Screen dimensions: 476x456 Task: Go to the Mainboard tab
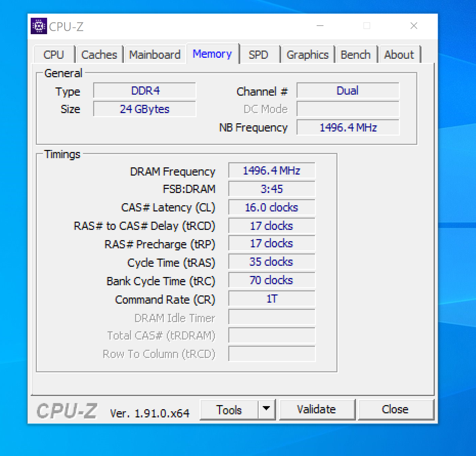click(155, 55)
